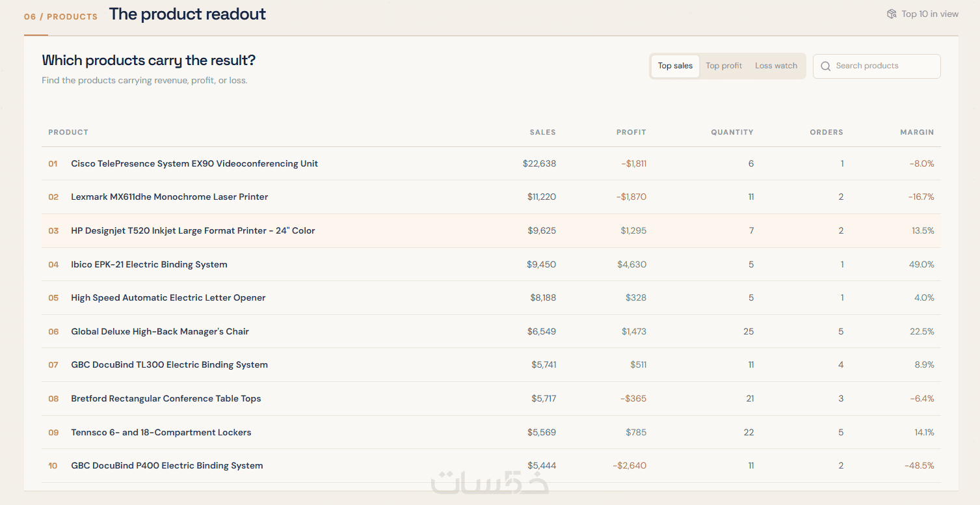980x505 pixels.
Task: Click the 06 / PRODUCTS section label
Action: 60,16
